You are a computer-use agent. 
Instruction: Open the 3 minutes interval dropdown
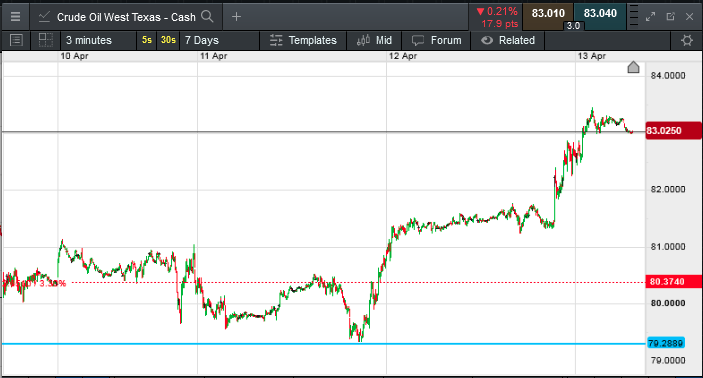point(98,40)
